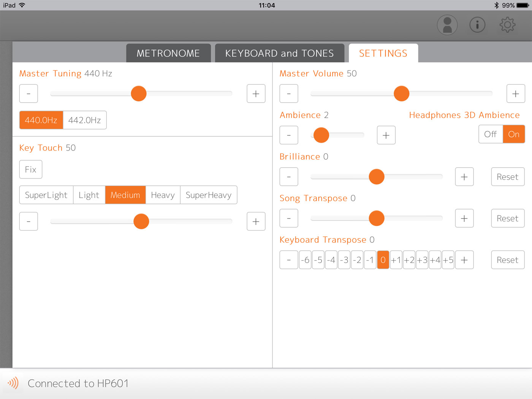532x399 pixels.
Task: Set Keyboard Transpose to -5
Action: (318, 260)
